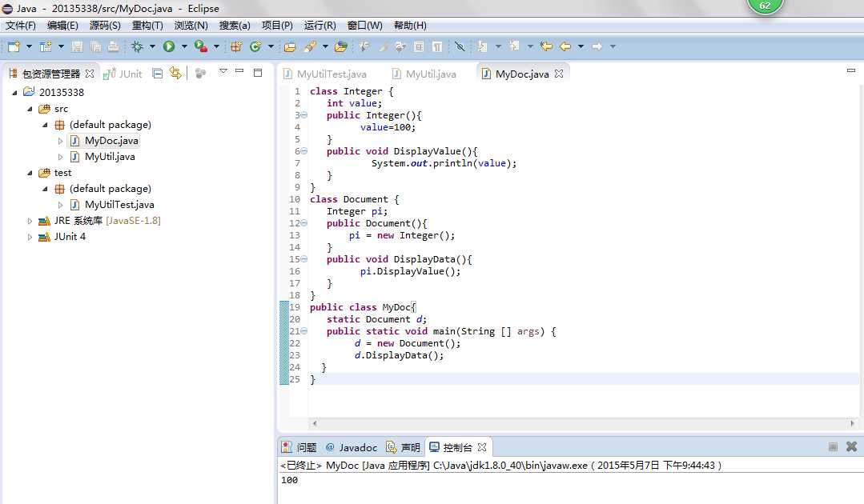The image size is (864, 504).
Task: Open the 运行(R) menu
Action: [x=319, y=26]
